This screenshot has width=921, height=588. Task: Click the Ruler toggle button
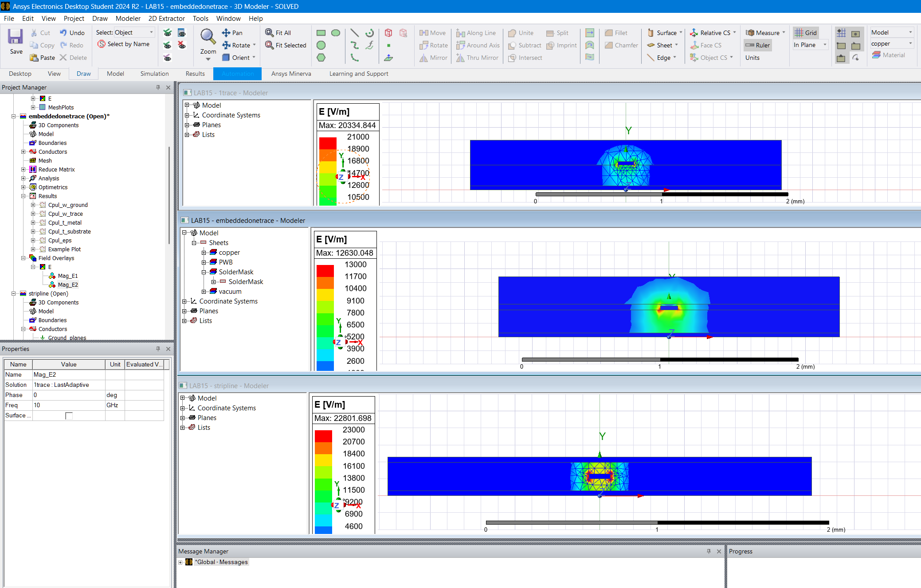click(758, 45)
